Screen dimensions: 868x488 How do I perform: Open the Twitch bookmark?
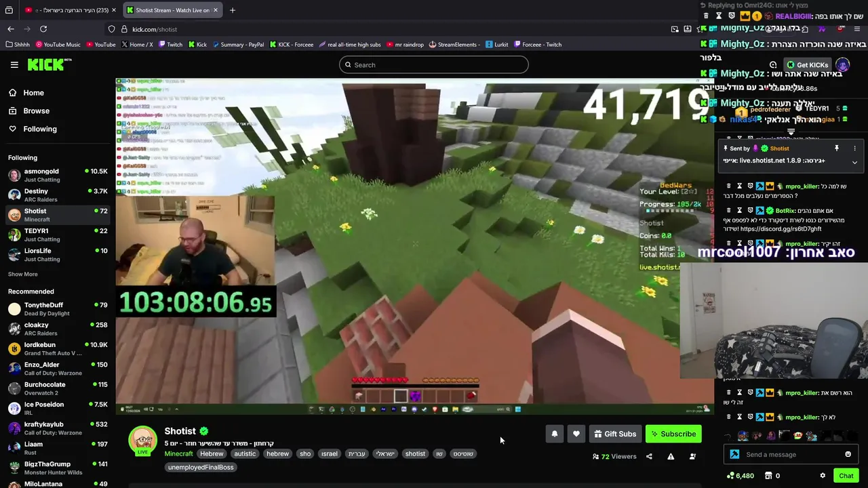tap(170, 45)
